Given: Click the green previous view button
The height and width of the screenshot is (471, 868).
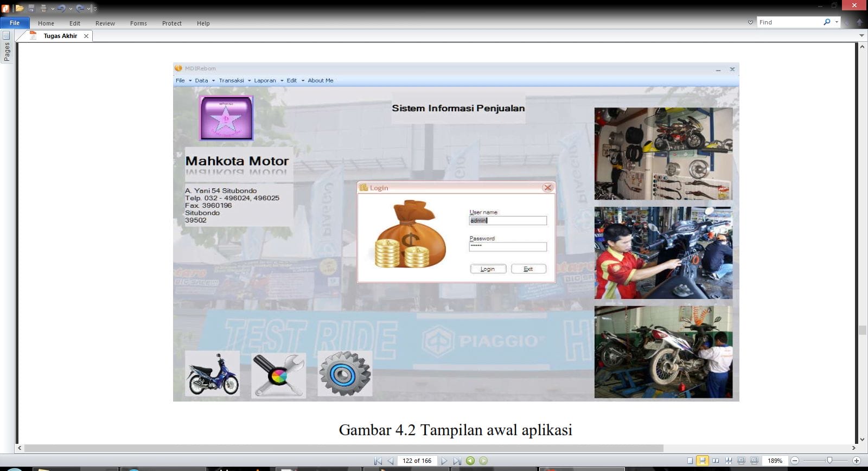Looking at the screenshot, I should [x=470, y=461].
